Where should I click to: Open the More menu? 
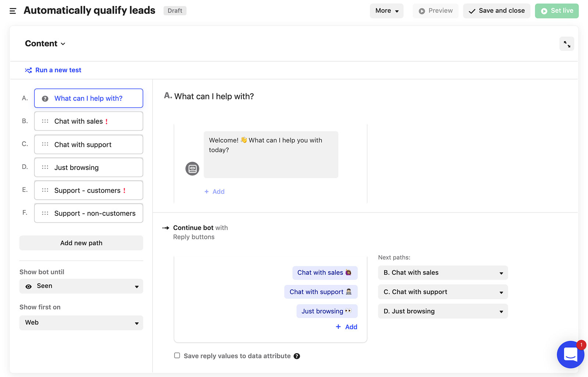(x=386, y=11)
